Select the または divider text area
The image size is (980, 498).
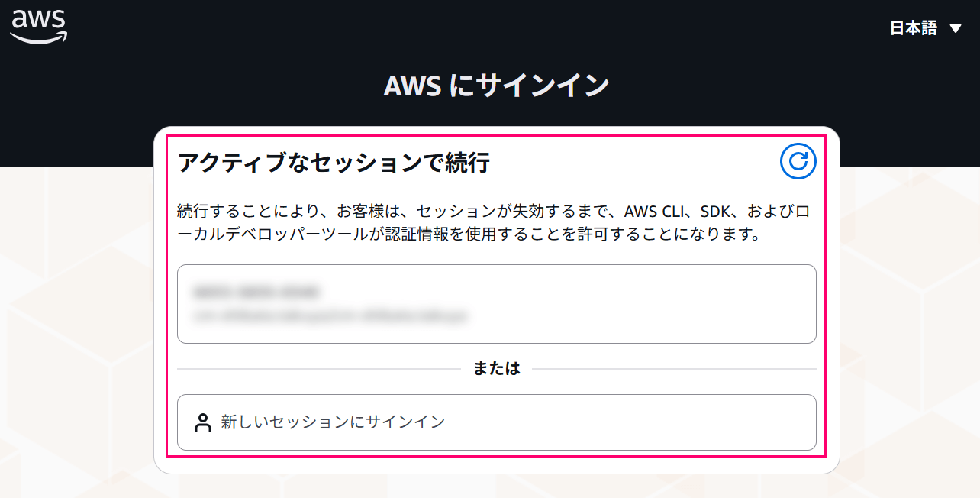coord(497,367)
